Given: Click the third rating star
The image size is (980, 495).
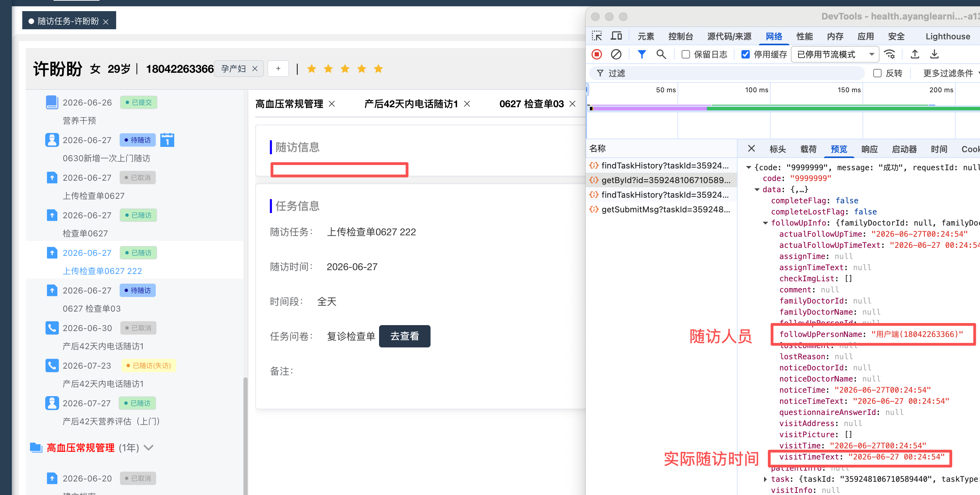Looking at the screenshot, I should (x=345, y=69).
